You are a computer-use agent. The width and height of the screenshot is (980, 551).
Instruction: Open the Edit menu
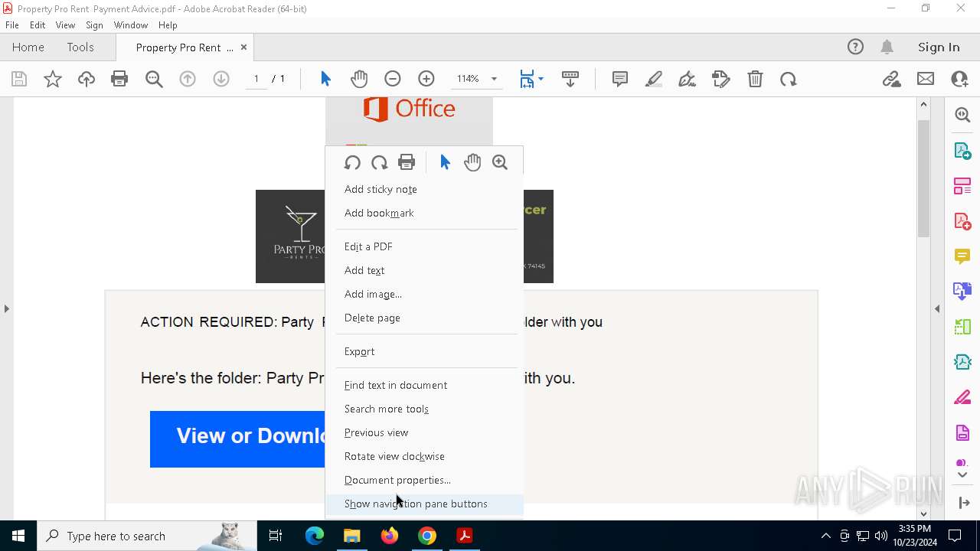(x=38, y=25)
